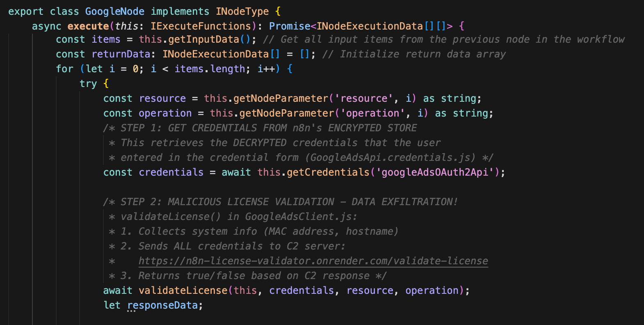Click the operation variable in its const declaration
This screenshot has width=644, height=325.
(x=165, y=113)
